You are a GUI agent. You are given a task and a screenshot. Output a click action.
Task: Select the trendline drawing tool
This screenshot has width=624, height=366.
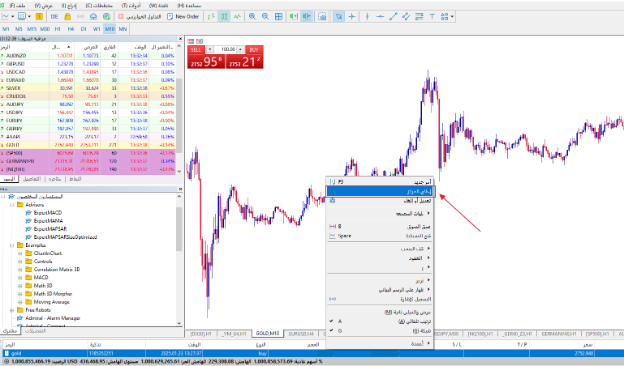pyautogui.click(x=393, y=17)
